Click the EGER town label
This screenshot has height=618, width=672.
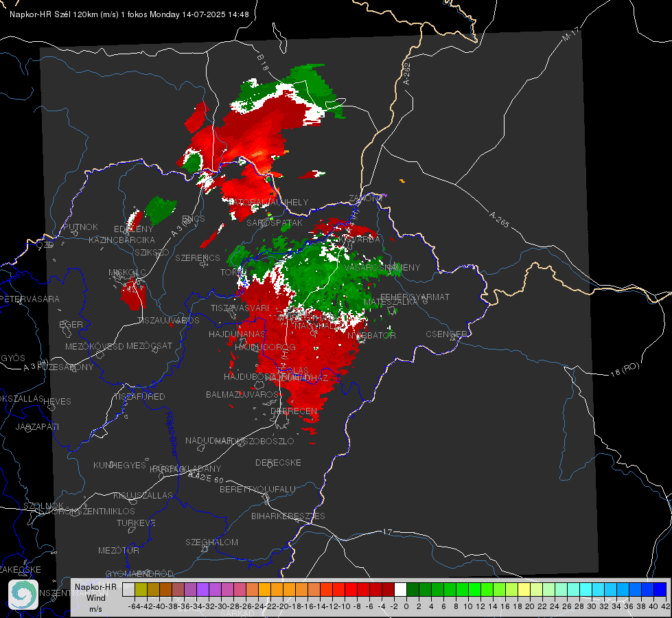(71, 324)
